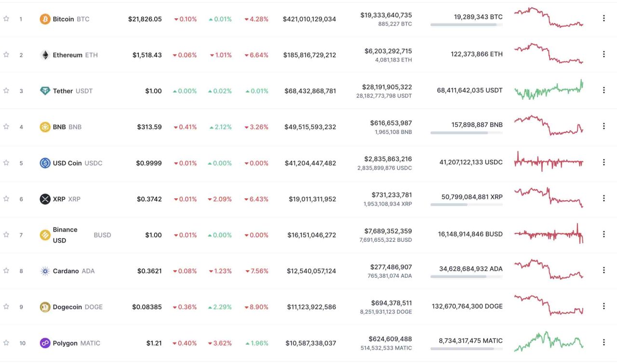This screenshot has height=364, width=617.
Task: Toggle the watchlist star for Cardano
Action: click(x=6, y=271)
